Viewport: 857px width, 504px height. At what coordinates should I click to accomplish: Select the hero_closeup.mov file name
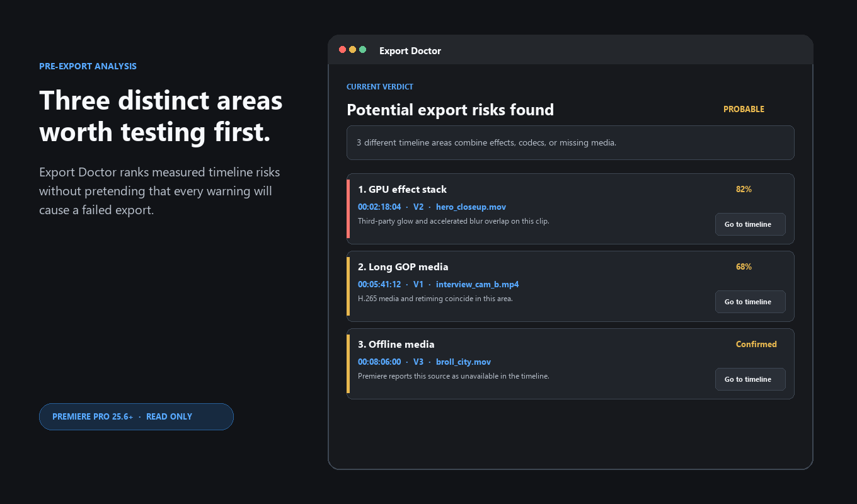pyautogui.click(x=471, y=207)
